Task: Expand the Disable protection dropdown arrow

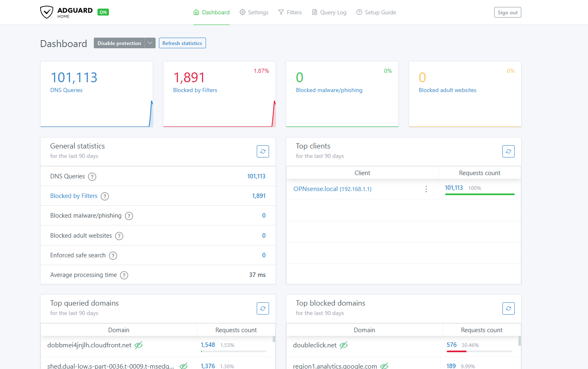Action: coord(150,43)
